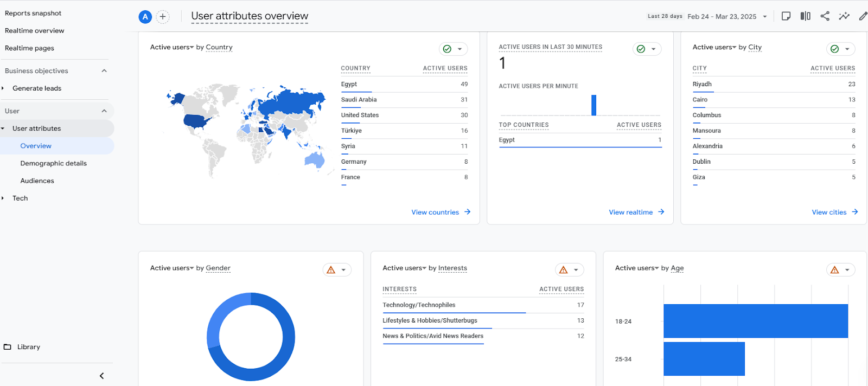Image resolution: width=868 pixels, height=386 pixels.
Task: Collapse the User section chevron
Action: click(104, 111)
